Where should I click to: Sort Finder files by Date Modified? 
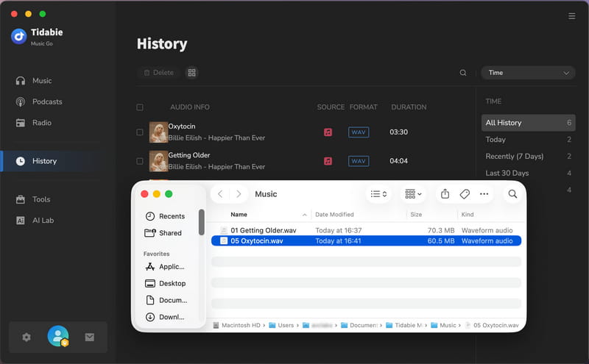pyautogui.click(x=334, y=215)
